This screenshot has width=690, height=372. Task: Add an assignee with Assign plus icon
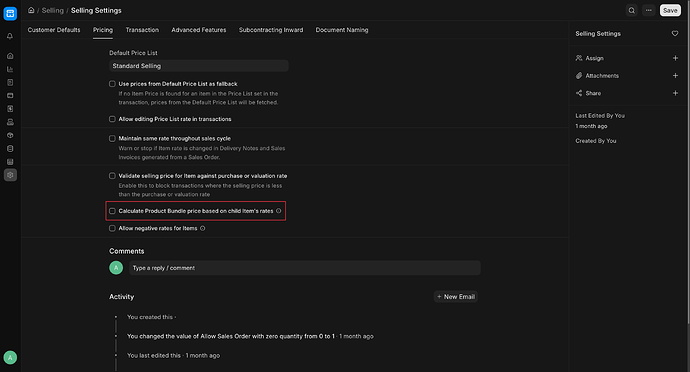click(675, 58)
